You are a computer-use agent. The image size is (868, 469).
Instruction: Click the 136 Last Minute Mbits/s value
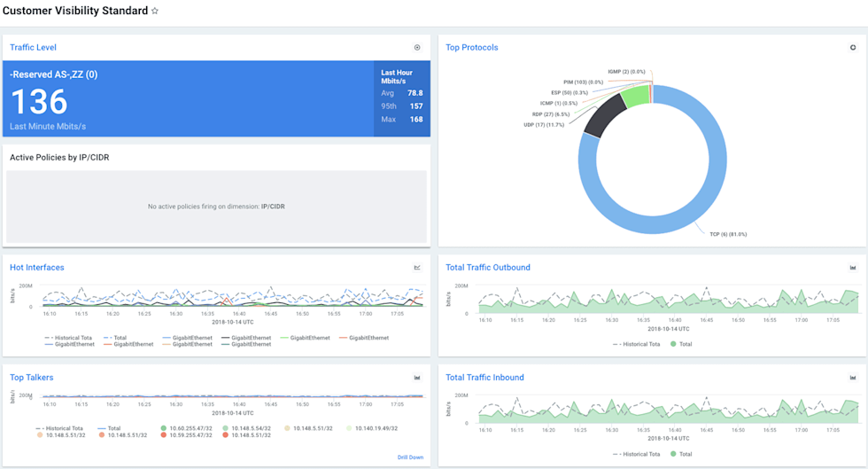tap(39, 102)
